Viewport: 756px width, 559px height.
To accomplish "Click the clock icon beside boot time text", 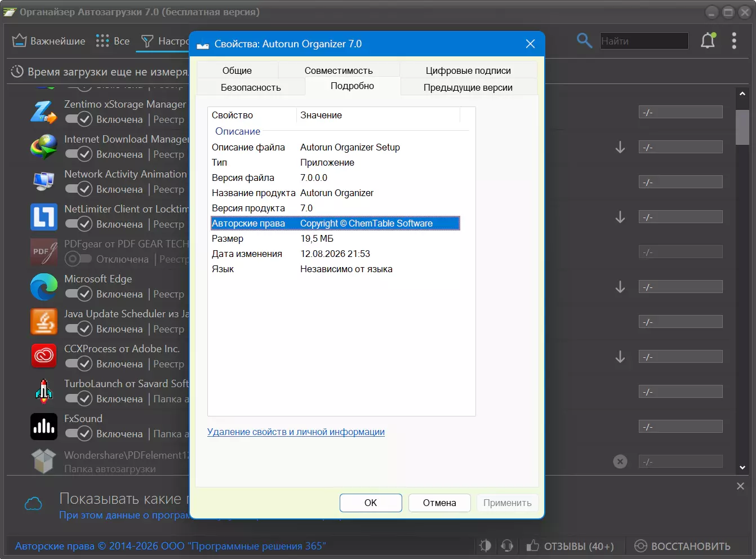I will coord(17,72).
